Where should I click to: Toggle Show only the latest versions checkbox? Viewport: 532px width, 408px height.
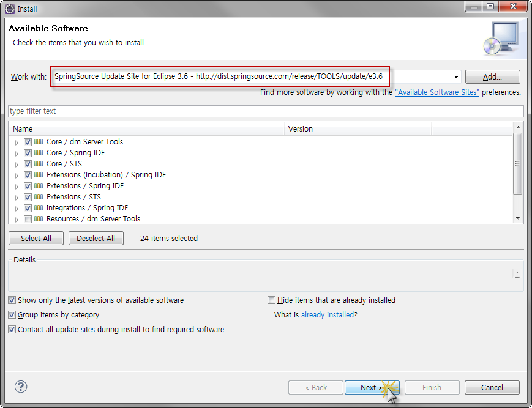point(12,300)
